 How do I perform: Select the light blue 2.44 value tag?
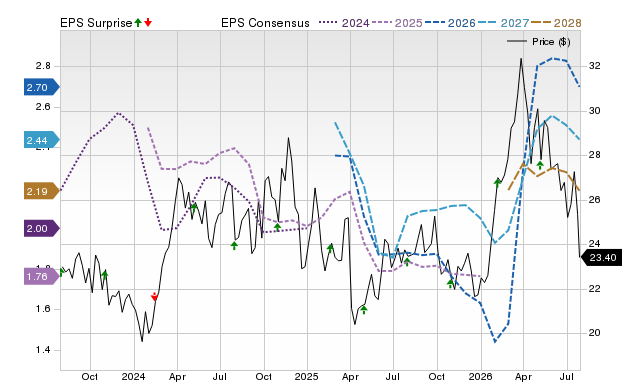coord(42,140)
